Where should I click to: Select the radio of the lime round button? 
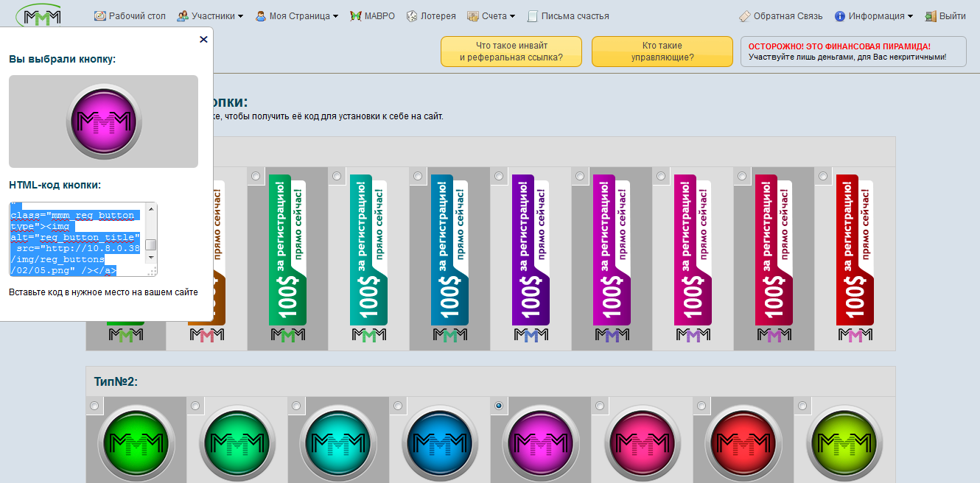(802, 406)
